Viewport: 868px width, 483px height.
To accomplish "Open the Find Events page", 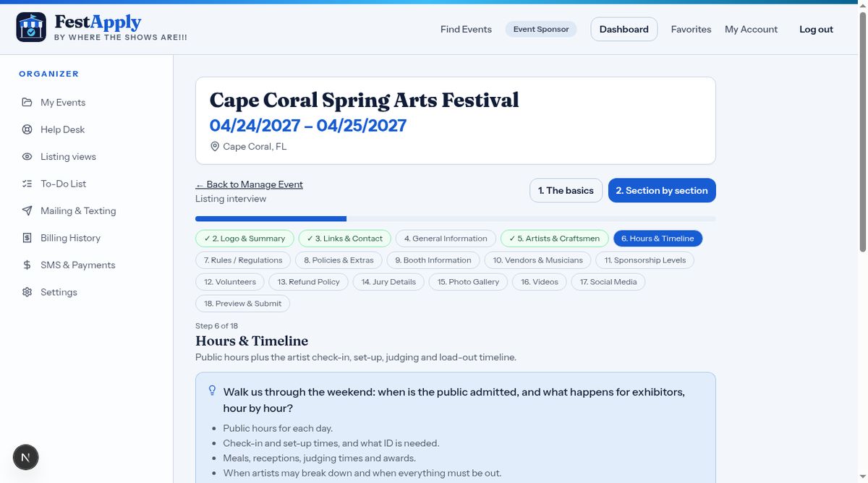I will point(466,29).
